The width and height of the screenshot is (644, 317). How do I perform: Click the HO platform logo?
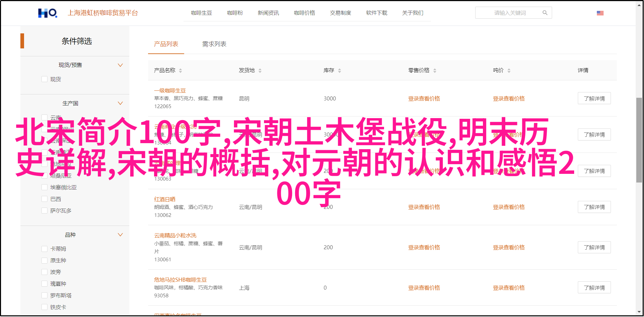point(47,13)
